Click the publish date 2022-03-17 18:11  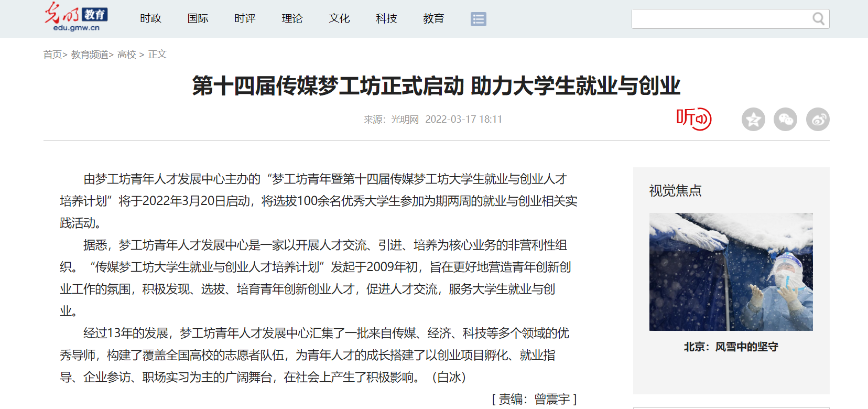463,120
